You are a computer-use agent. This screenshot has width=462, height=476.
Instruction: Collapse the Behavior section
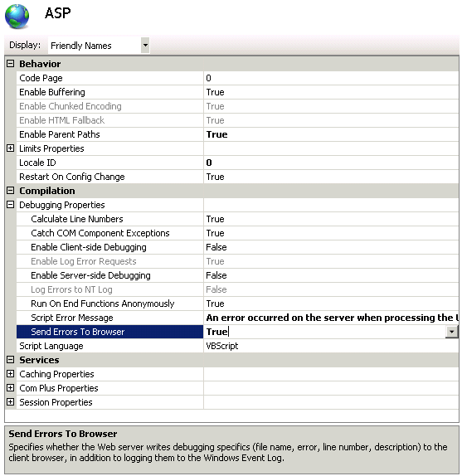tap(10, 64)
